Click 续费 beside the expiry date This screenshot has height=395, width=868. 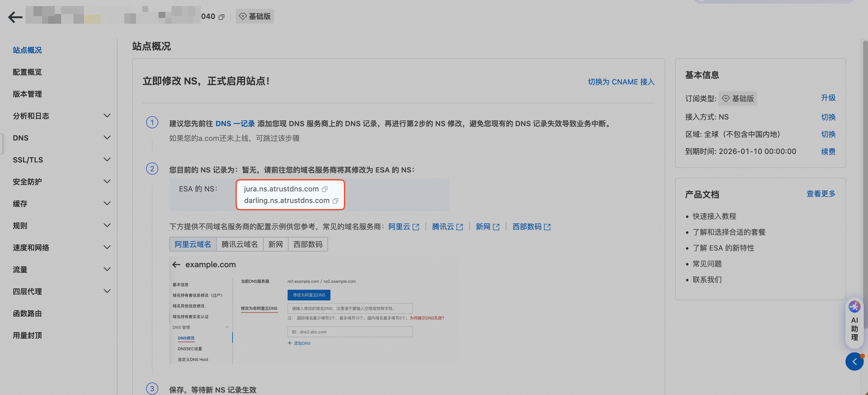tap(828, 151)
